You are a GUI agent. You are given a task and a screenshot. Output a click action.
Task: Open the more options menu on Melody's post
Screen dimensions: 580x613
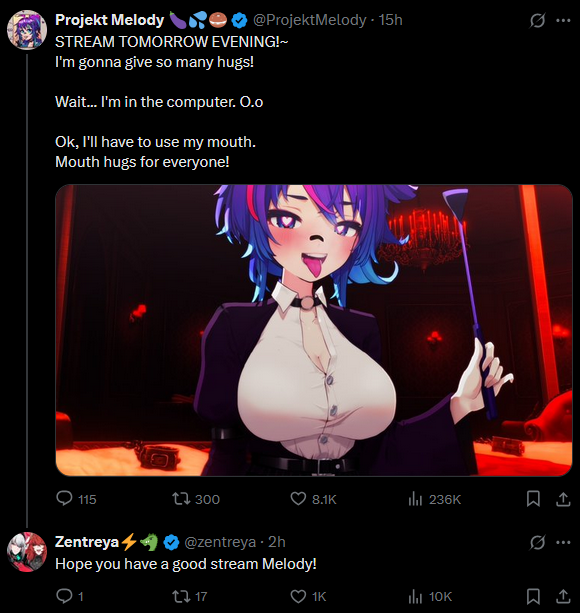(x=563, y=20)
